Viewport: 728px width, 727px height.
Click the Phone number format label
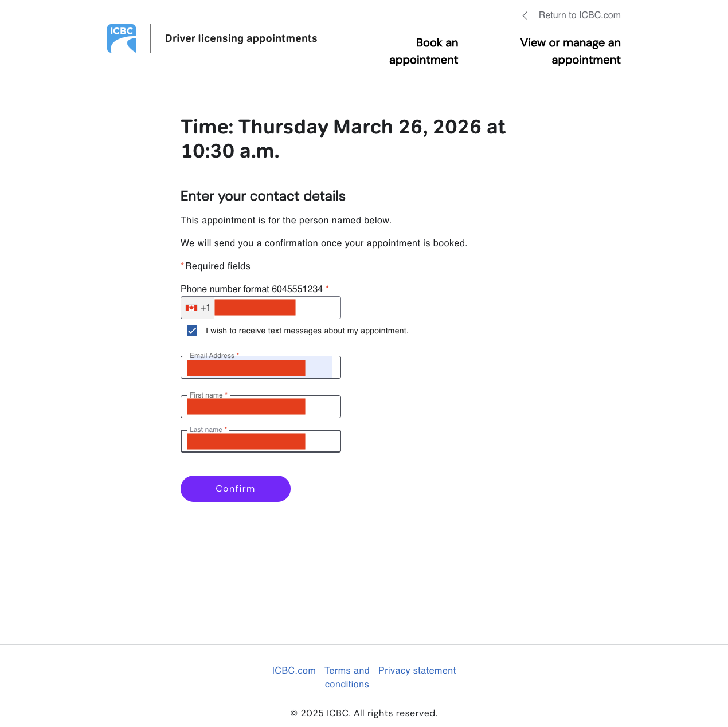[251, 289]
